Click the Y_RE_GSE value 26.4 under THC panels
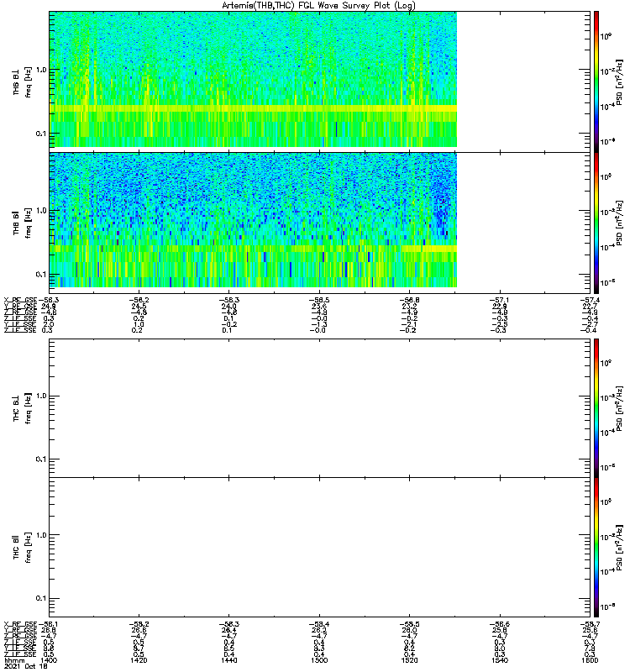Image resolution: width=630 pixels, height=672 pixels. pyautogui.click(x=228, y=631)
